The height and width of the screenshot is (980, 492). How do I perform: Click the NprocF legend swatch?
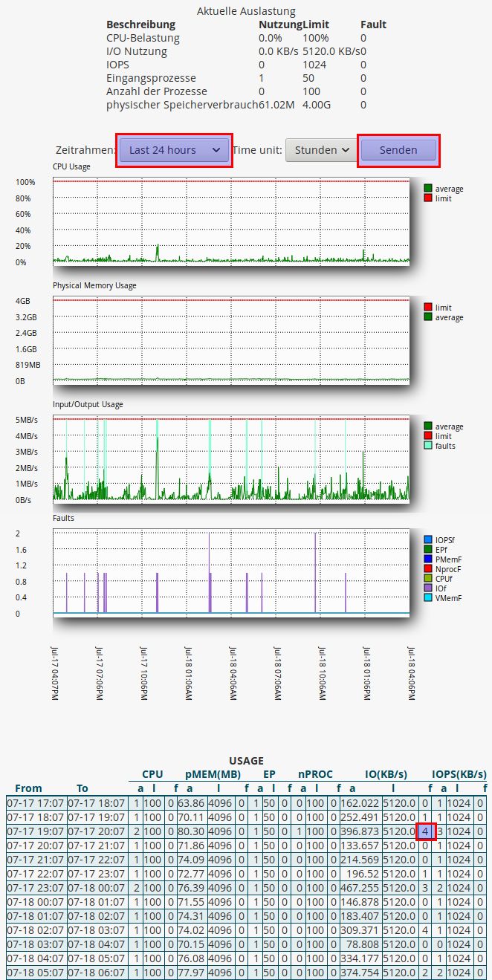tap(428, 568)
